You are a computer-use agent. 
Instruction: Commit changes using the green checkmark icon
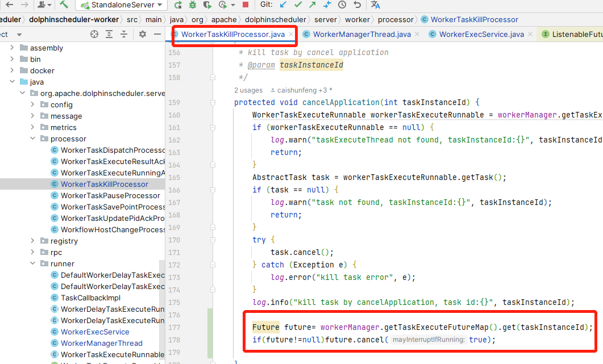(x=298, y=5)
